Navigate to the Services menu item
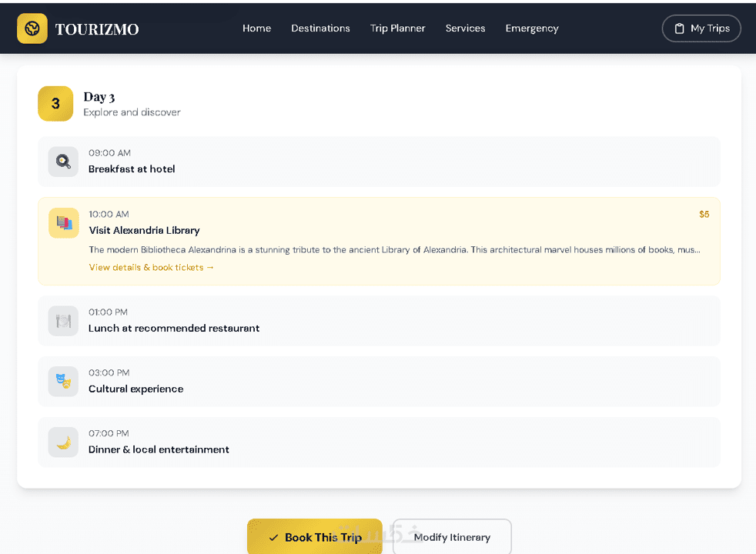 [x=465, y=28]
